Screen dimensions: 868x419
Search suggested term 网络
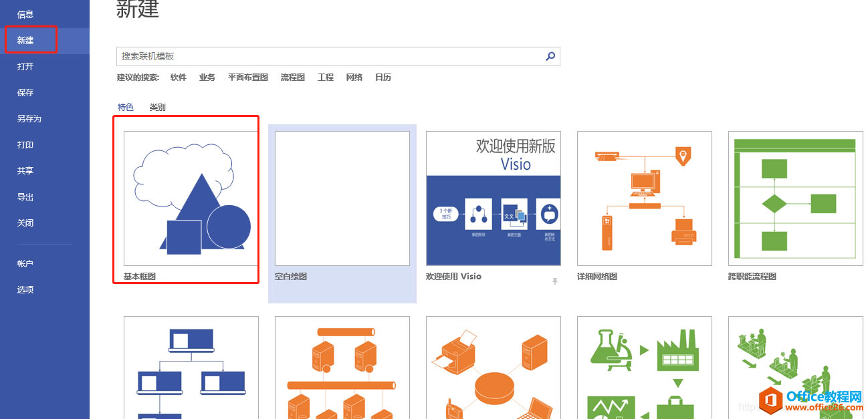[x=354, y=78]
